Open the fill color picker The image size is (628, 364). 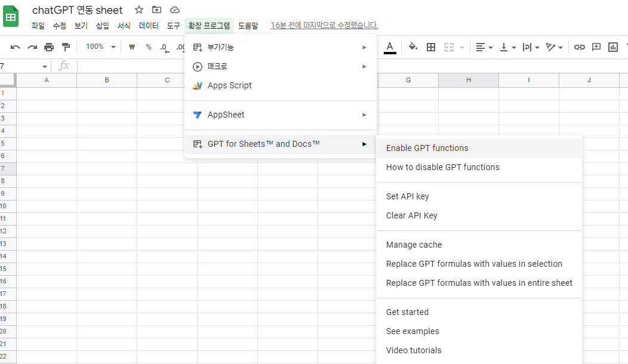coord(412,47)
